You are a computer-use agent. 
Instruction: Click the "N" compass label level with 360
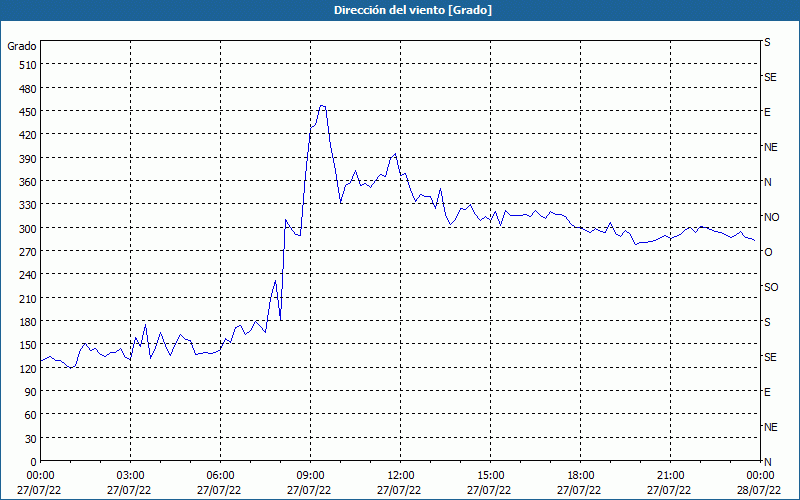(x=767, y=182)
